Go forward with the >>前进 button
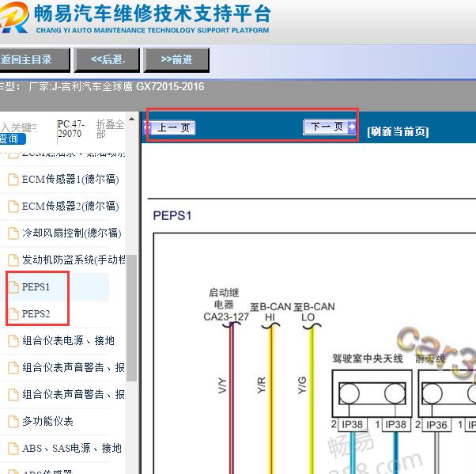This screenshot has width=476, height=474. coord(176,60)
